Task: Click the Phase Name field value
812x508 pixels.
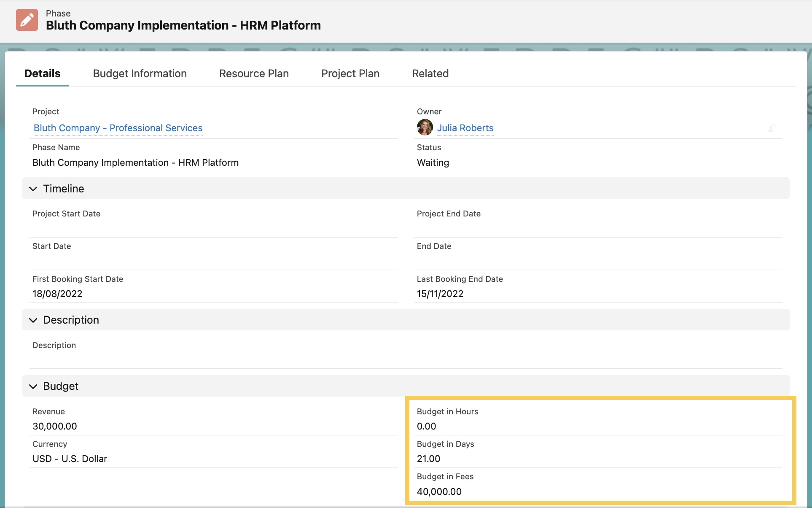Action: [x=135, y=162]
